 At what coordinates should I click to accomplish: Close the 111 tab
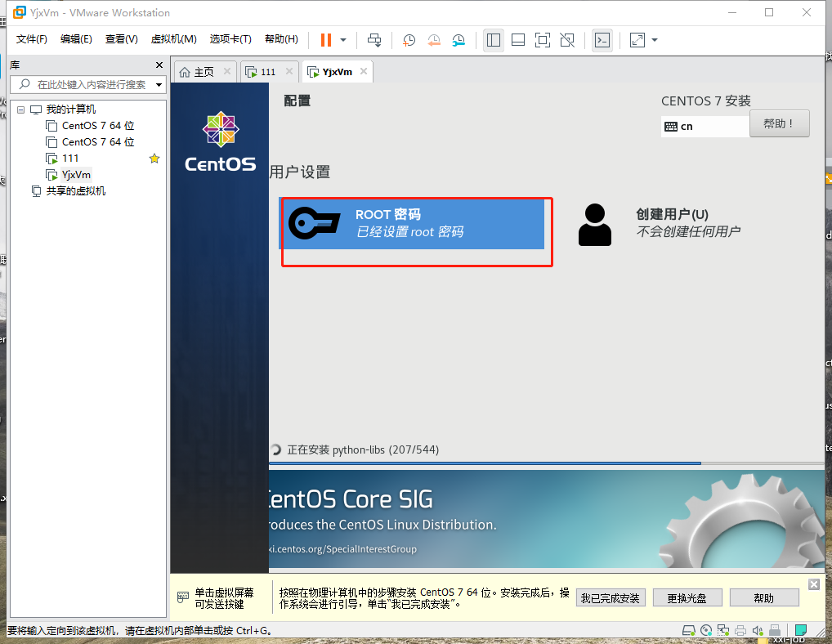click(x=289, y=71)
